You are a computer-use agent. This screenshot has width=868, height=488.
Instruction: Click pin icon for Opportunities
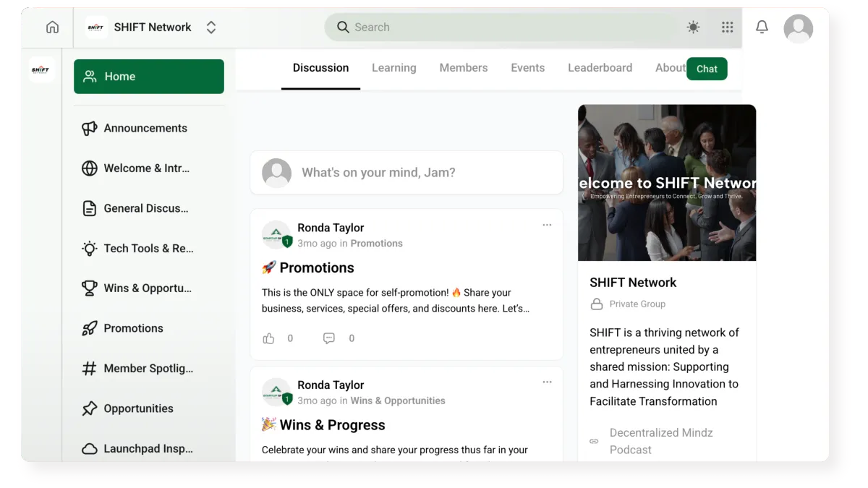(x=89, y=408)
